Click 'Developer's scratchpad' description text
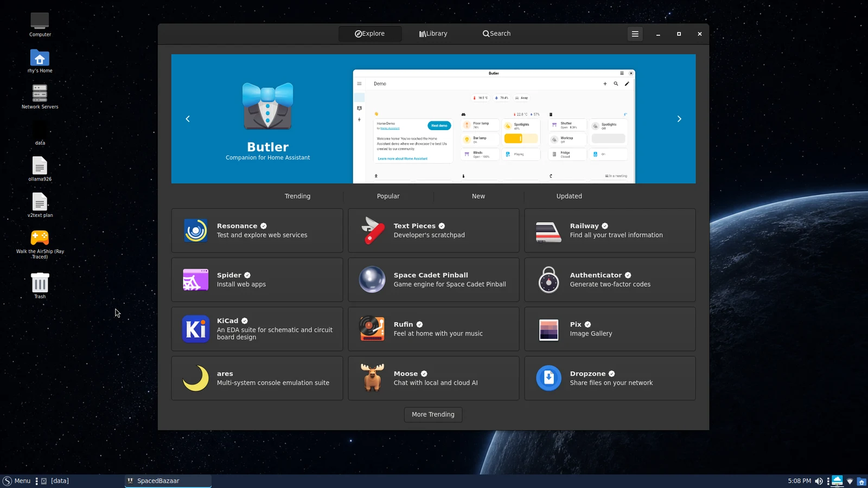868x488 pixels. point(429,235)
